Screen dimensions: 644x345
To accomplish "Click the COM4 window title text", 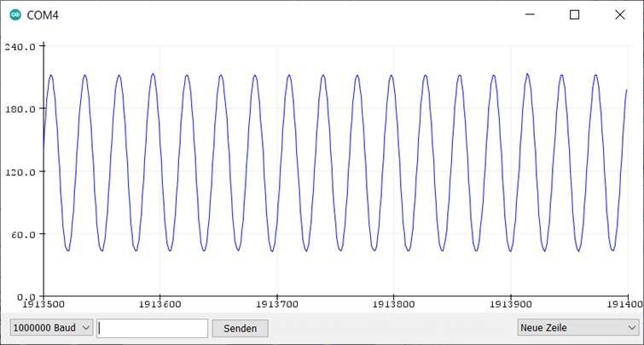I will 44,15.
